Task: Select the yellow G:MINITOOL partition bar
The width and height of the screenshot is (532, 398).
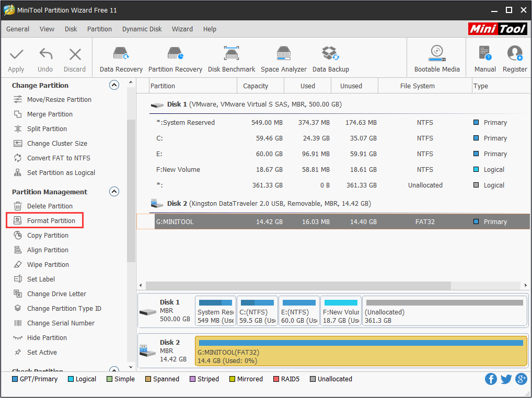Action: click(361, 349)
